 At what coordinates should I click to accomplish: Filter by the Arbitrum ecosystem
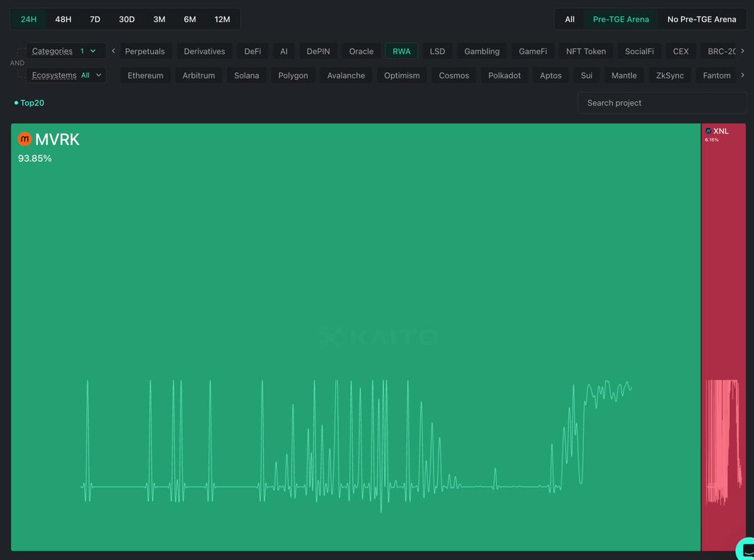pyautogui.click(x=199, y=75)
